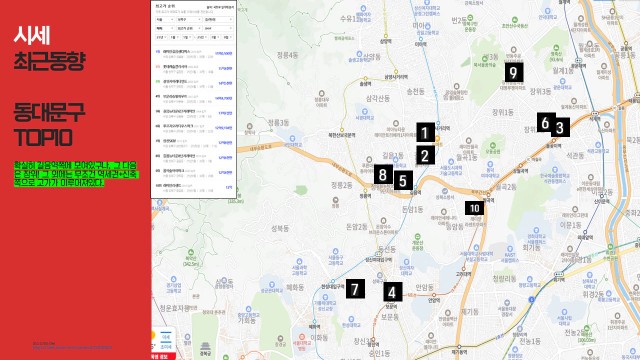640x360 pixels.
Task: Click the number 10 map marker
Action: tap(474, 208)
